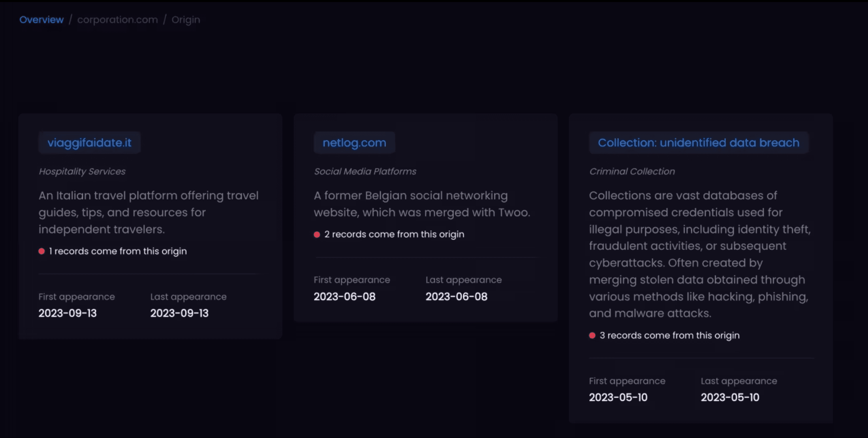Open the viaggifaidate.it origin tag
Screen dimensions: 868x438
(89, 143)
